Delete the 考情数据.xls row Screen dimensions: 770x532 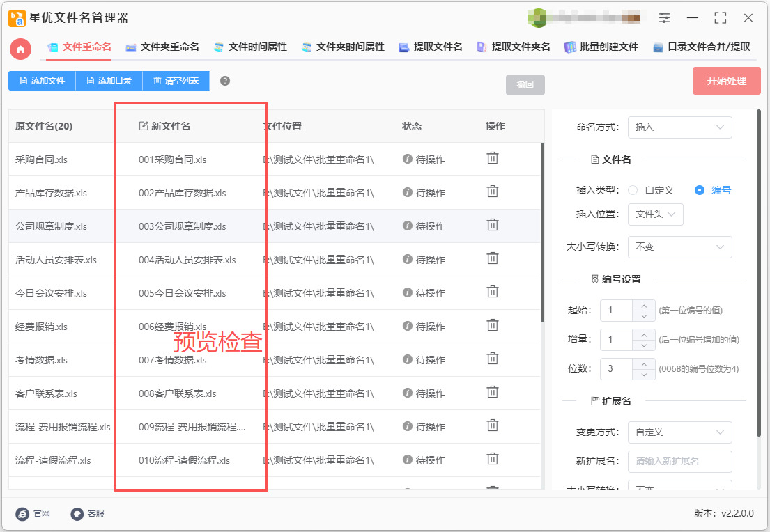(493, 359)
